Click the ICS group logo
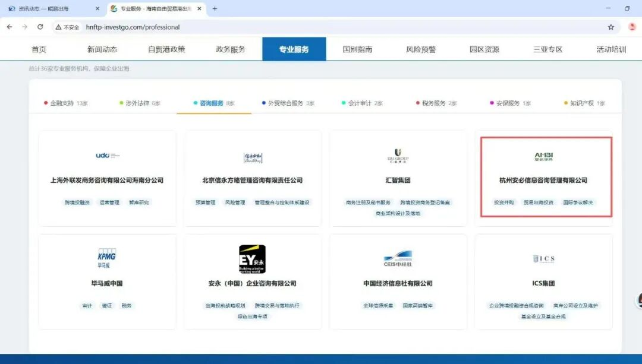The width and height of the screenshot is (642, 364). pos(543,259)
